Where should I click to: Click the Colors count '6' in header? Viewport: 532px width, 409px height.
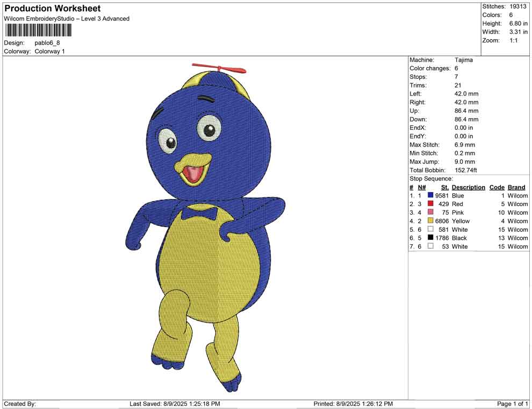coord(511,15)
